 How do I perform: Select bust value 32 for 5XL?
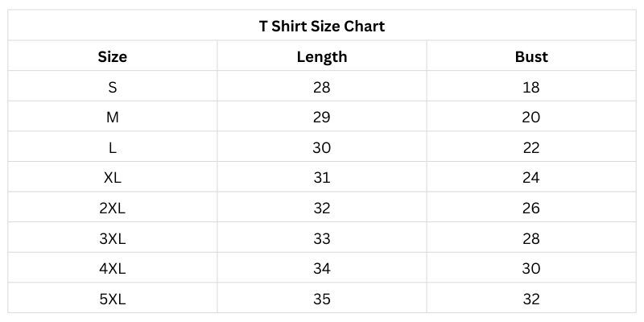coord(531,299)
